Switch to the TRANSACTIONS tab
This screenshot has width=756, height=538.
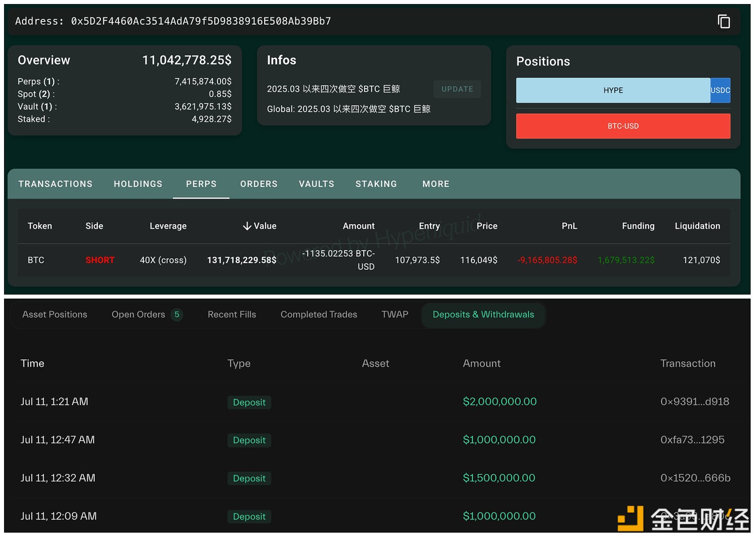[x=55, y=184]
